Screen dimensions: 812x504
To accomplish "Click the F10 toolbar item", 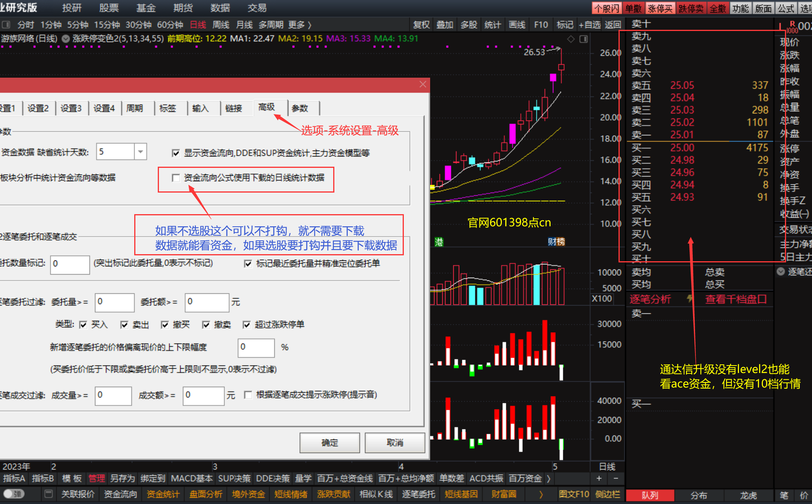I will (x=541, y=25).
